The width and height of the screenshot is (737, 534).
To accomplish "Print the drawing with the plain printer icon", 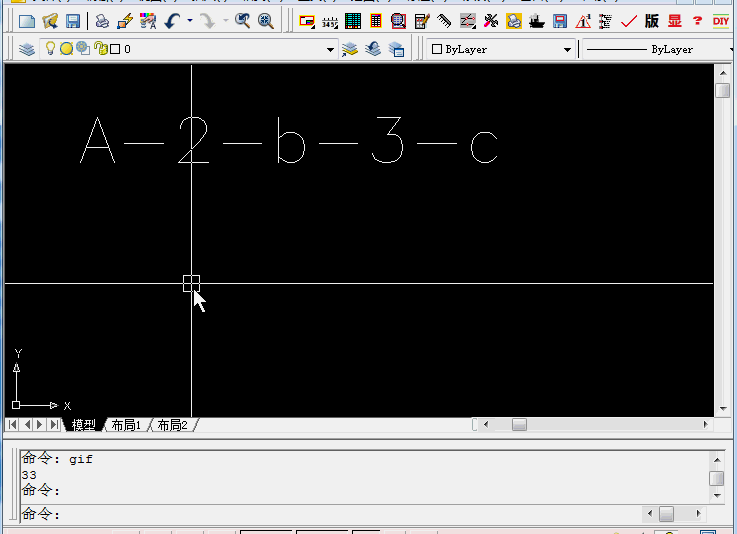I will click(x=102, y=21).
